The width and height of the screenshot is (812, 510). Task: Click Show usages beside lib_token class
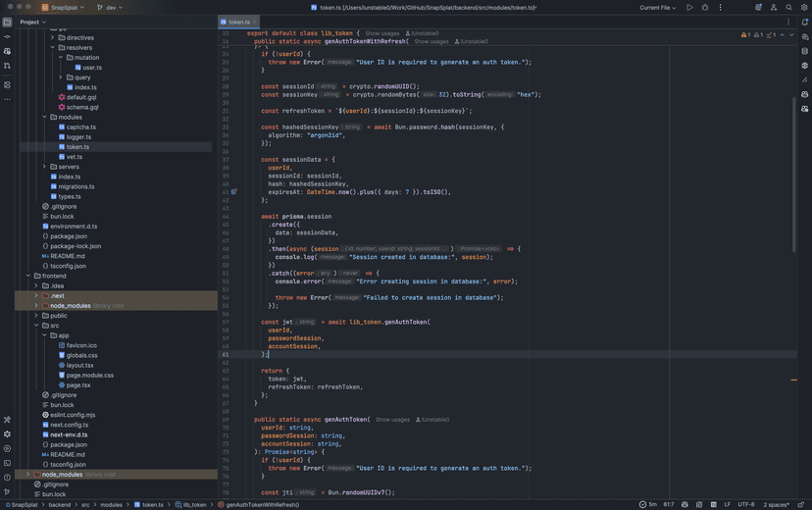coord(382,33)
